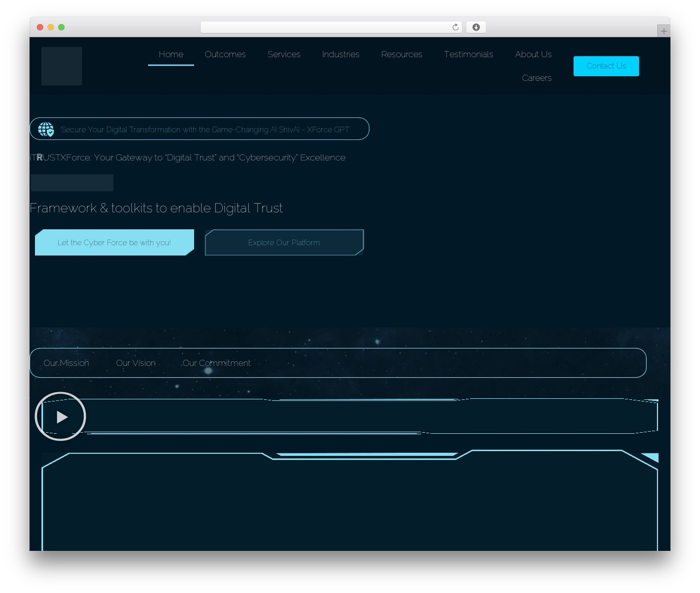Open the Home menu item
The image size is (700, 593).
click(171, 54)
